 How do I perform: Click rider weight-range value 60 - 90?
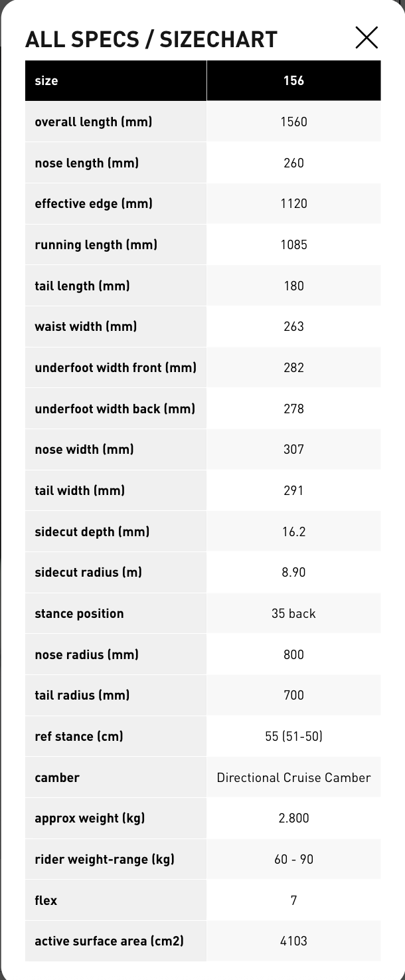293,860
